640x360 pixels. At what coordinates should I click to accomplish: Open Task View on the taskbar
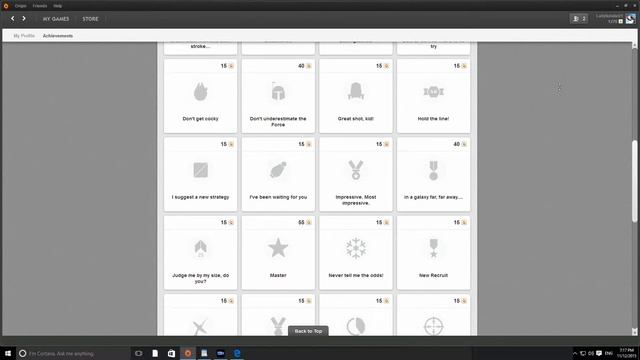(x=139, y=353)
